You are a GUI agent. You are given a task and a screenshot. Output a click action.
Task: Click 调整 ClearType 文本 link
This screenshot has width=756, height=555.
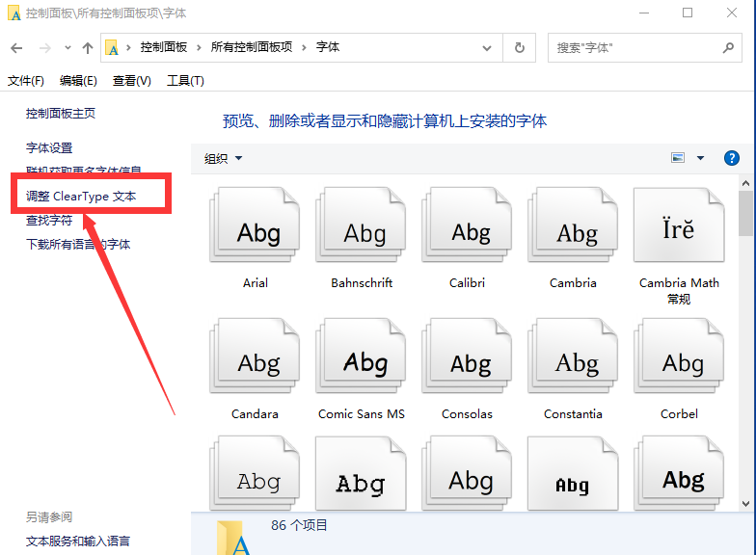pos(81,196)
